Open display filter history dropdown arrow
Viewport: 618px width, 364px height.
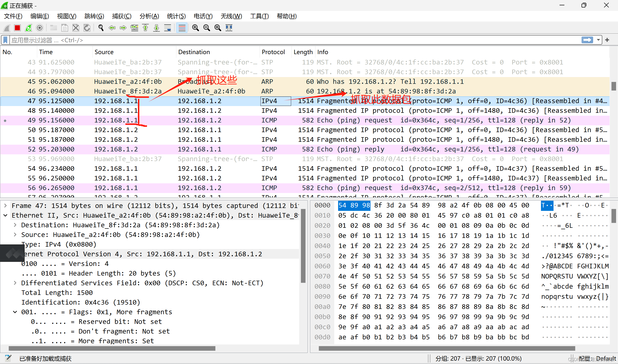598,40
